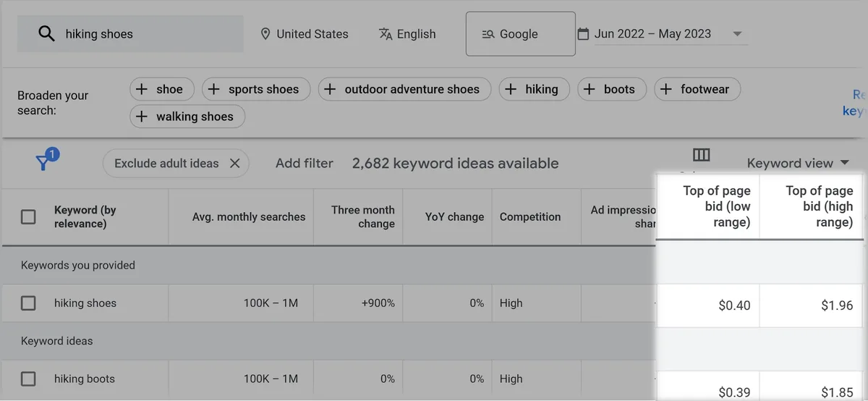The image size is (868, 401).
Task: Click the search magnifier icon
Action: [46, 34]
